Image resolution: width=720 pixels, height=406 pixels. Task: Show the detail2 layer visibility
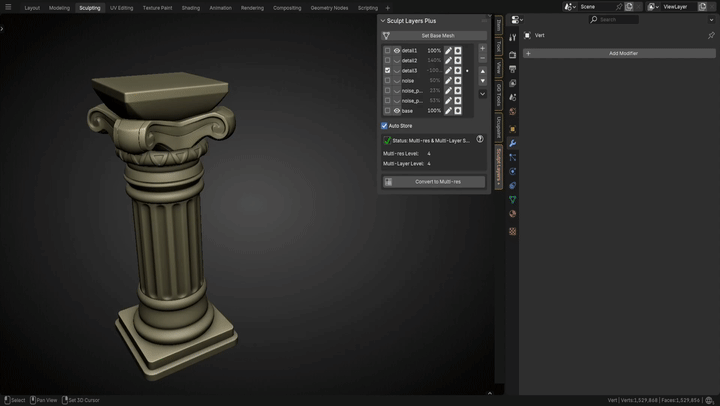coord(397,61)
